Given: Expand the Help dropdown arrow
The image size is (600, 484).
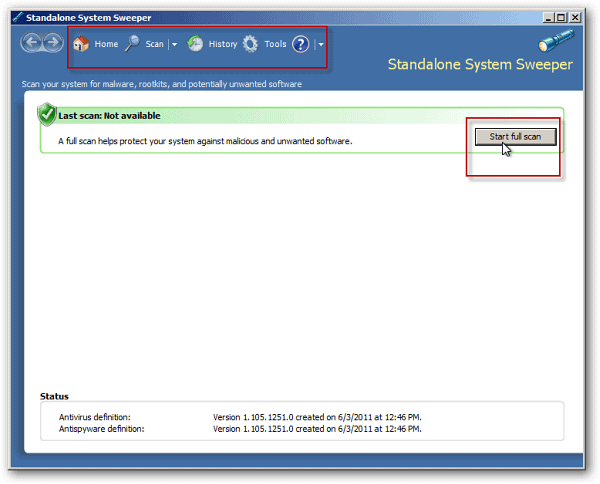Looking at the screenshot, I should point(321,44).
